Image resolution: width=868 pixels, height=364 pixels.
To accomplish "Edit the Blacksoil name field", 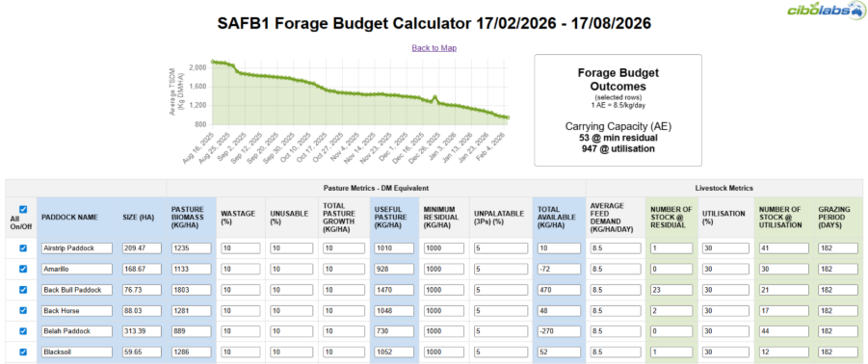I will 77,351.
